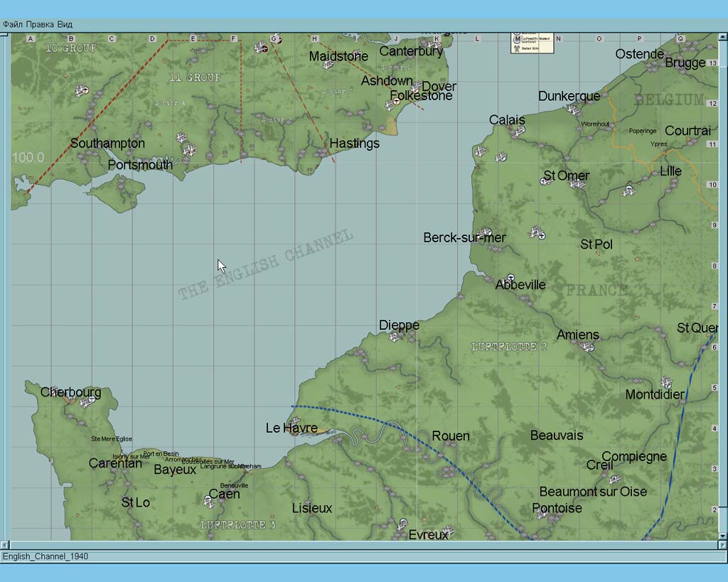Image resolution: width=728 pixels, height=582 pixels.
Task: Click grid row number 13
Action: [713, 63]
